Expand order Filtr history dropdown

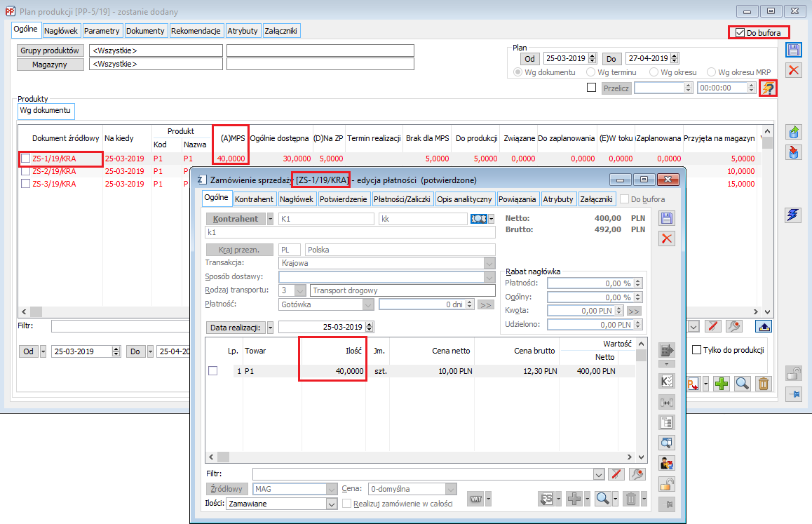599,474
